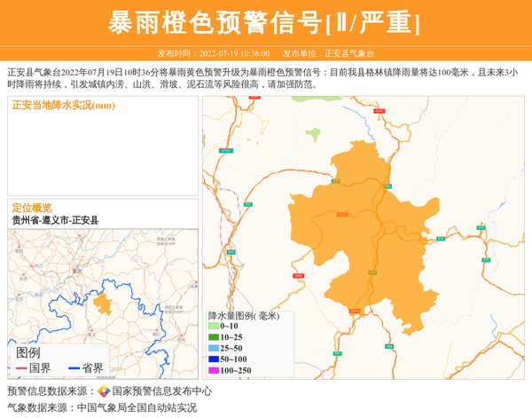This screenshot has width=532, height=418.
Task: Click the 降水量图例(毫米) legend title
Action: tap(244, 315)
